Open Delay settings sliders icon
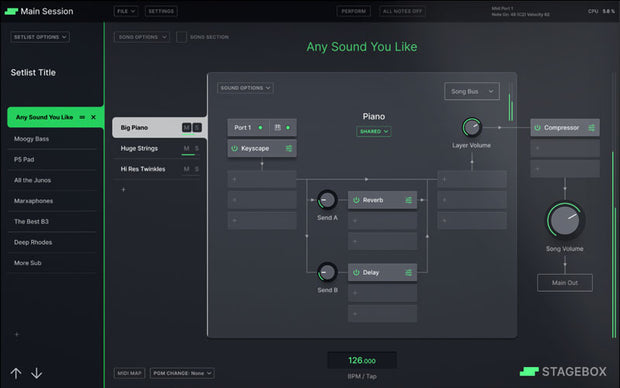This screenshot has width=620, height=388. (409, 273)
